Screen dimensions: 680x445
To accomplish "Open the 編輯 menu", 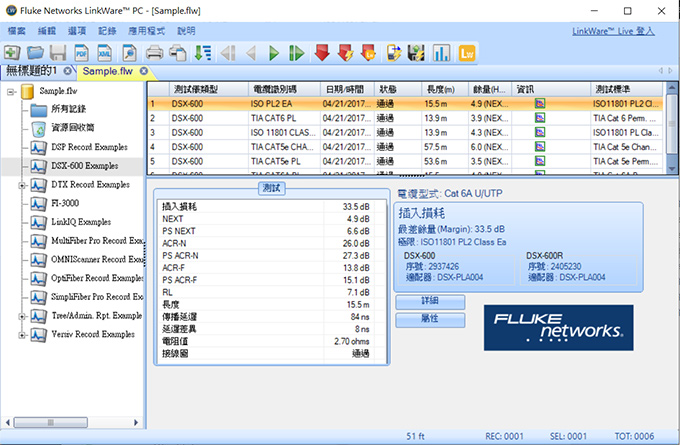I will (x=46, y=31).
